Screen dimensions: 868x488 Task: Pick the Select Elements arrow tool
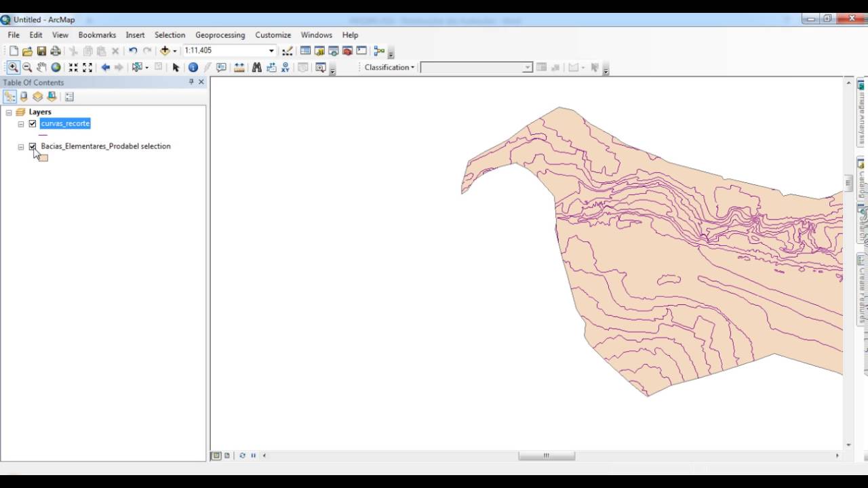click(176, 67)
